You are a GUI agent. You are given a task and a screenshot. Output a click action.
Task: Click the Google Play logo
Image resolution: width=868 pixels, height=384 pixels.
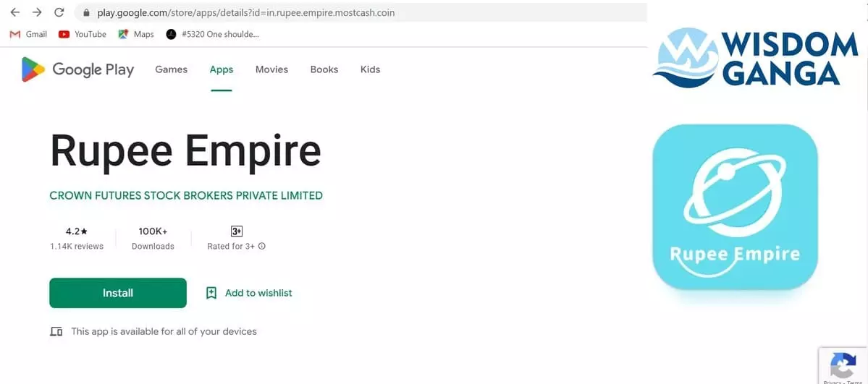tap(77, 69)
